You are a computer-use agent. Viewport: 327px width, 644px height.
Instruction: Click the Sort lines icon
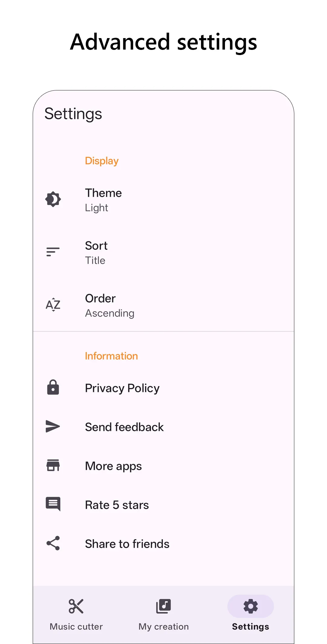pyautogui.click(x=53, y=252)
